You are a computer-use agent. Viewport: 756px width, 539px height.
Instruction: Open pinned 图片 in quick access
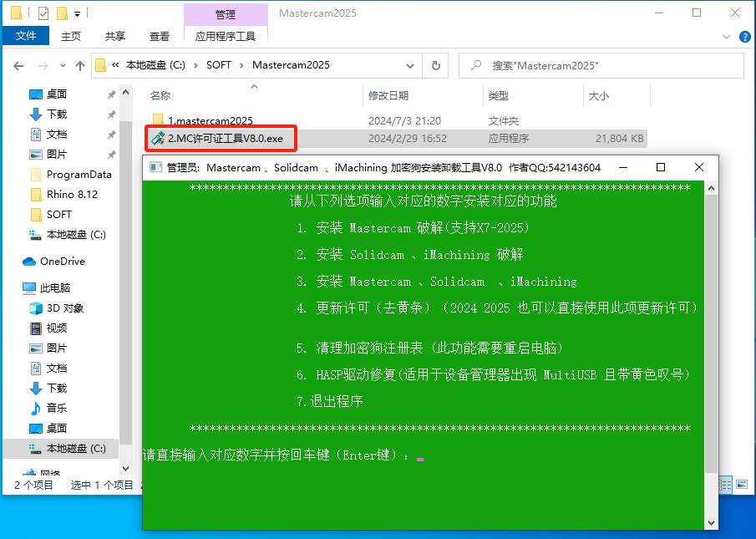[x=57, y=155]
